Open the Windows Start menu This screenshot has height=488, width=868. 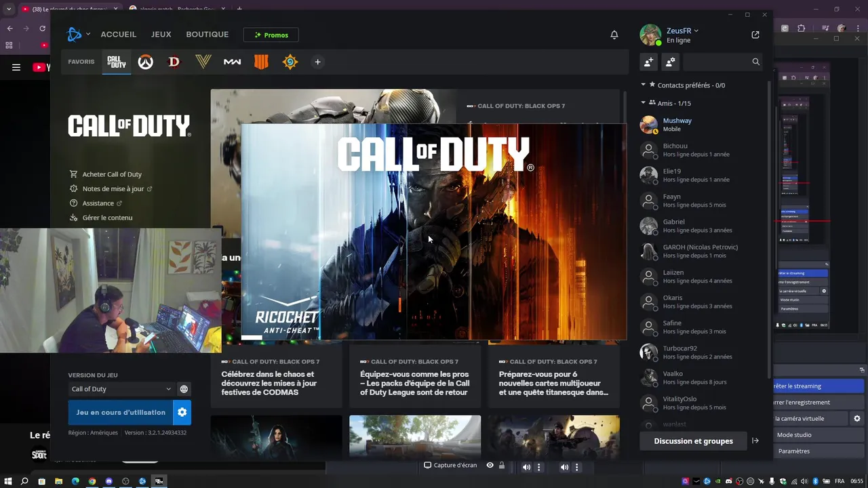[x=7, y=481]
